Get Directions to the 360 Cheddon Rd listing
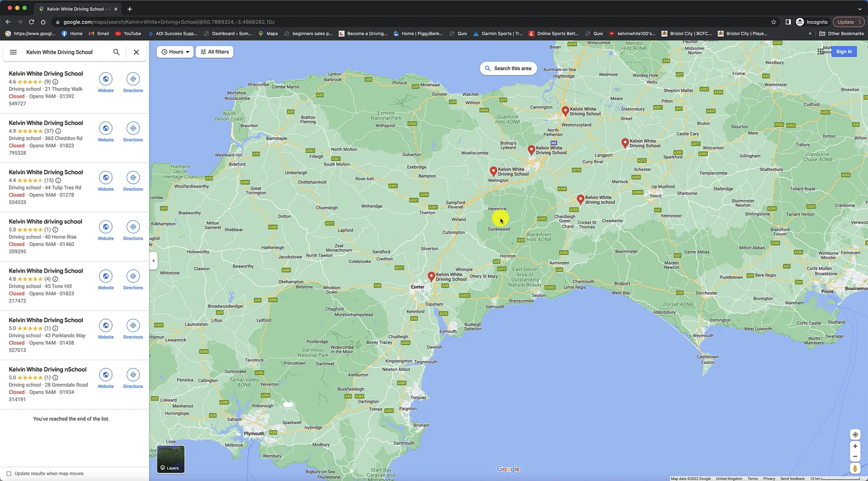This screenshot has height=481, width=868. click(x=133, y=132)
